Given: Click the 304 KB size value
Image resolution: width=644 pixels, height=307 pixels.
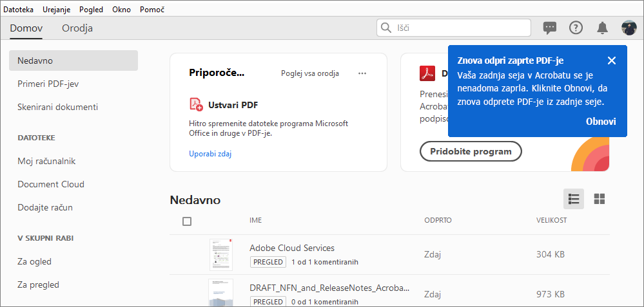Looking at the screenshot, I should click(551, 254).
